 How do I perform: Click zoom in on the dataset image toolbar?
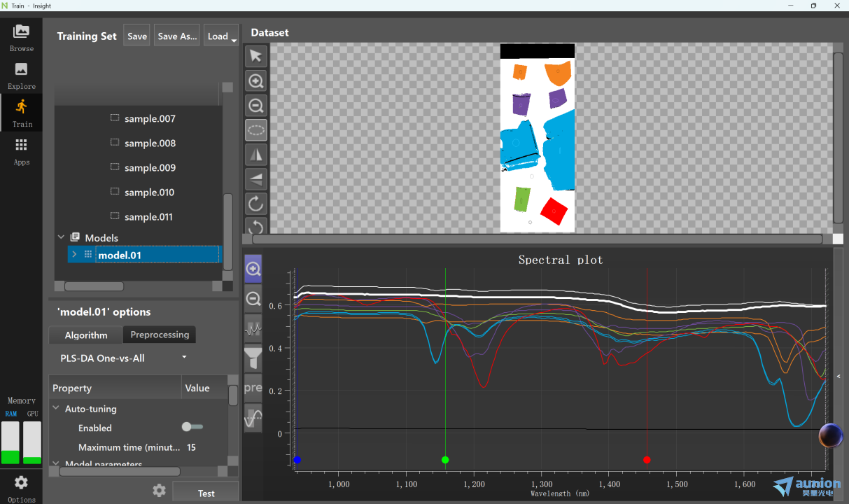(256, 81)
